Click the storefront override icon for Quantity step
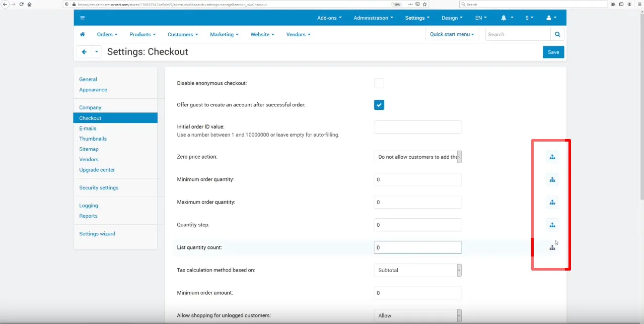This screenshot has height=324, width=644. point(552,225)
